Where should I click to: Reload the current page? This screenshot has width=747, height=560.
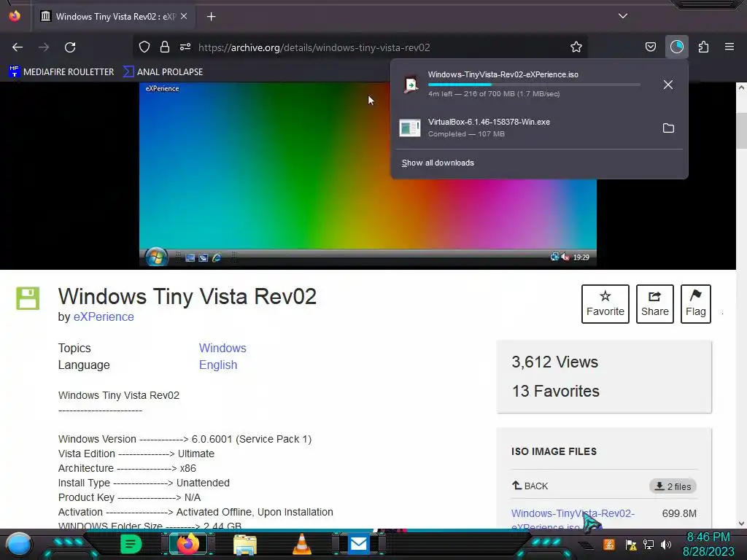70,47
